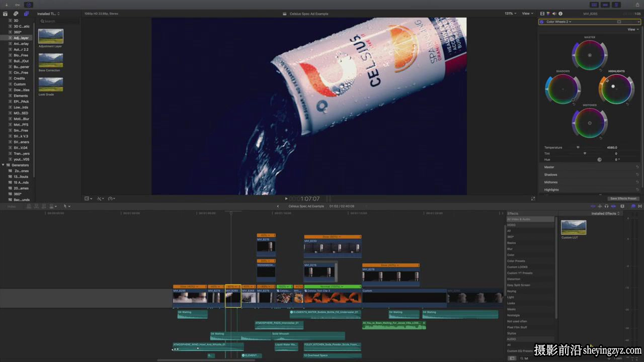
Task: Open the Installed Effects popup menu
Action: pyautogui.click(x=605, y=214)
